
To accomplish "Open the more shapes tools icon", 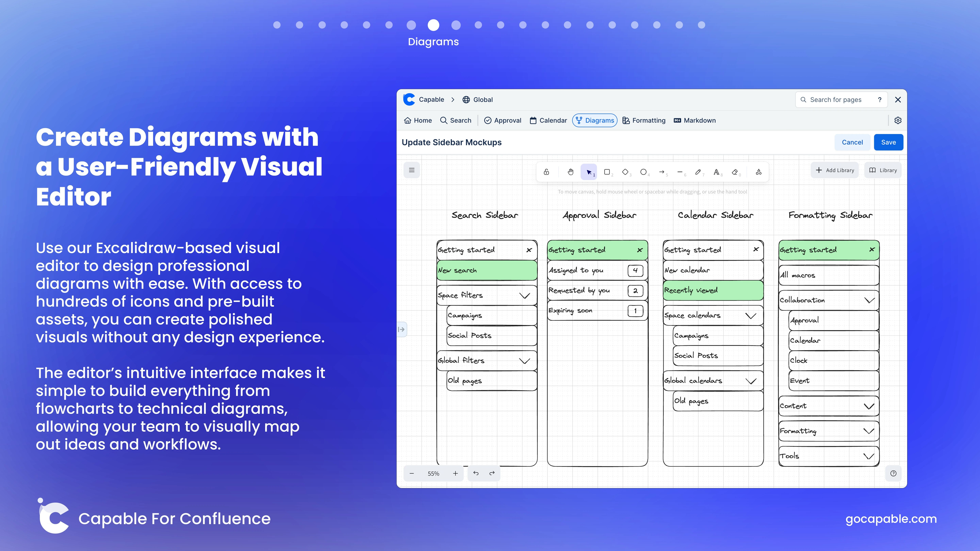I will coord(759,172).
